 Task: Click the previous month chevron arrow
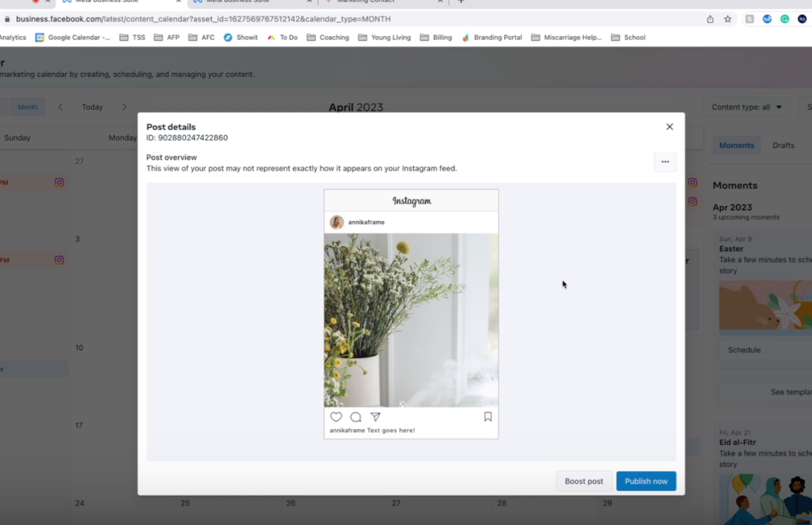(x=60, y=107)
